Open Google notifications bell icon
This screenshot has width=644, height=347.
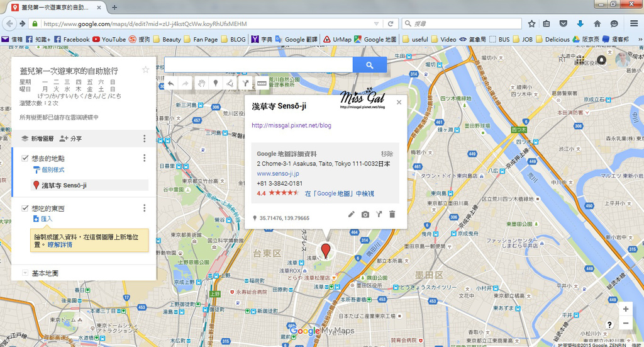click(x=601, y=60)
